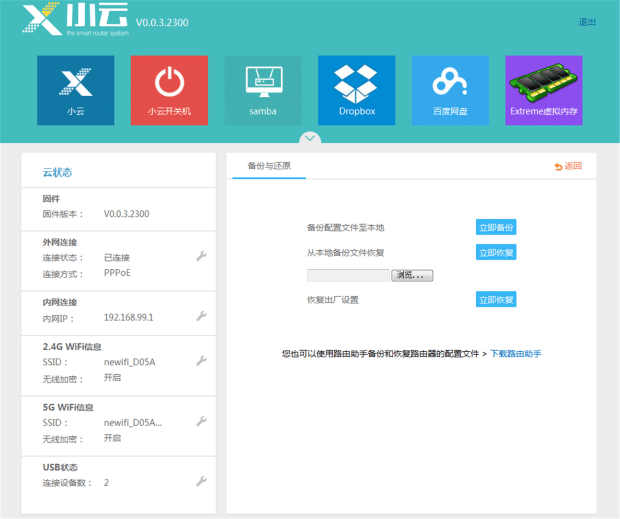Click 立即恢复 beside 恢复出厂设置
This screenshot has width=620, height=519.
click(x=496, y=300)
